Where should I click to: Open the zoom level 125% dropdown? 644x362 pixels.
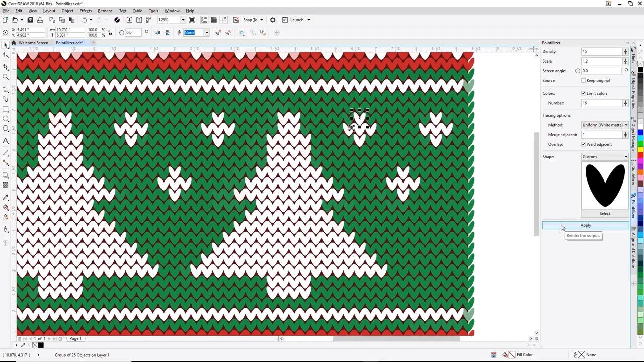pos(183,20)
